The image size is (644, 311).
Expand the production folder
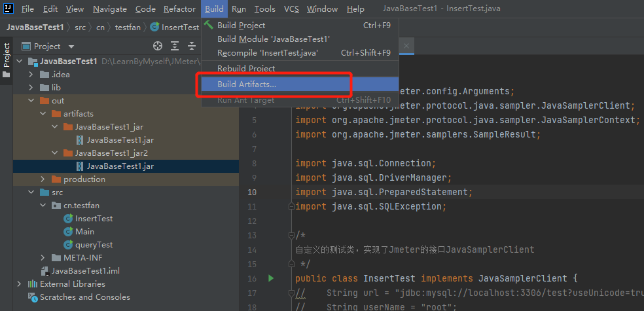pos(43,179)
